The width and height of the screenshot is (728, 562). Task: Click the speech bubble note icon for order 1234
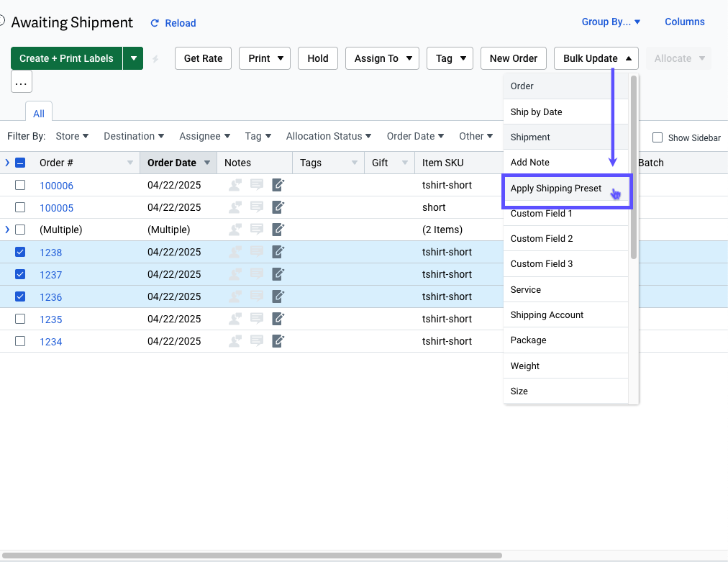tap(257, 341)
